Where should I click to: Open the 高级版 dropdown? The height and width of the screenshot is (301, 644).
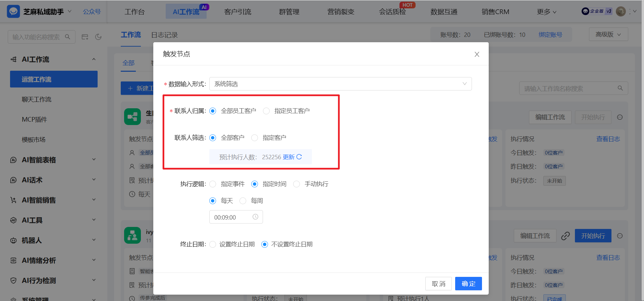click(608, 34)
